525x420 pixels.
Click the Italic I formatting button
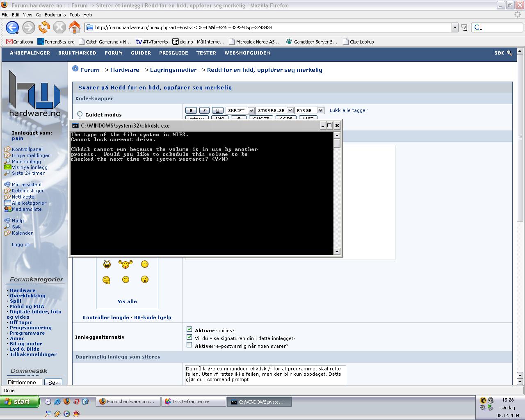point(204,110)
